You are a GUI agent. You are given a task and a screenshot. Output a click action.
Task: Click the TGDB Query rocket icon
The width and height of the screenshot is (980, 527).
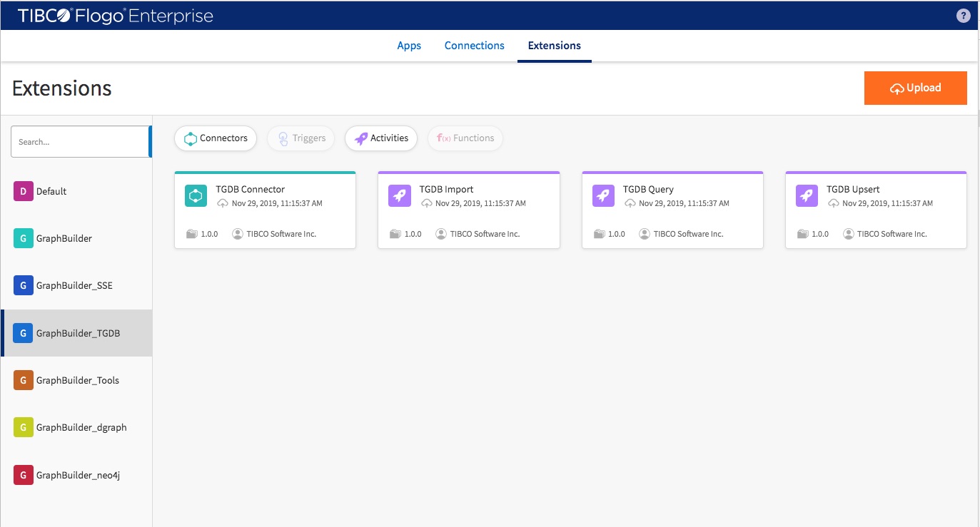tap(603, 196)
